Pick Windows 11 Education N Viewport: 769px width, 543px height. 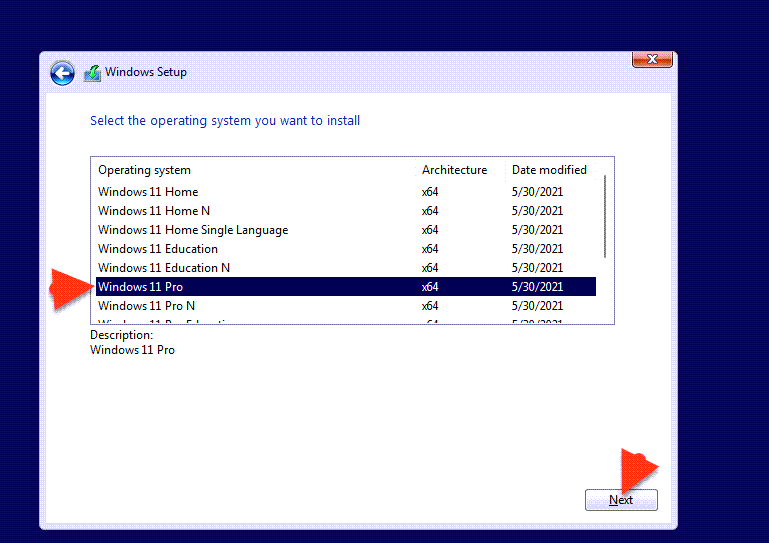tap(346, 268)
